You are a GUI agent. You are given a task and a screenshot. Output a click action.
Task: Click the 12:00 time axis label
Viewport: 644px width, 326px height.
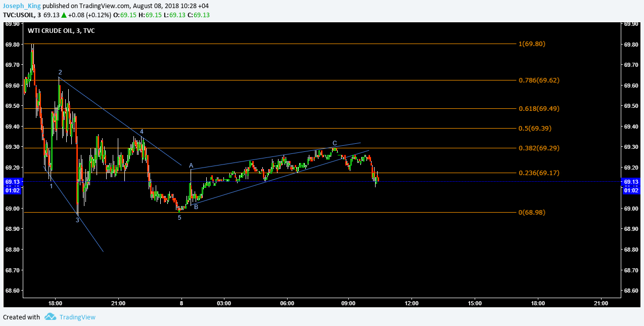coord(412,304)
